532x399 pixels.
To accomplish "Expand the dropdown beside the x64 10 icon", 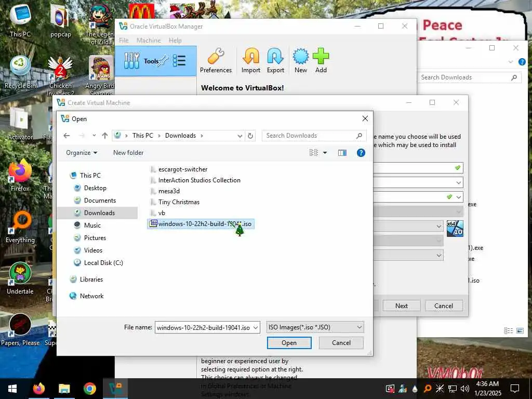I will coord(438,226).
